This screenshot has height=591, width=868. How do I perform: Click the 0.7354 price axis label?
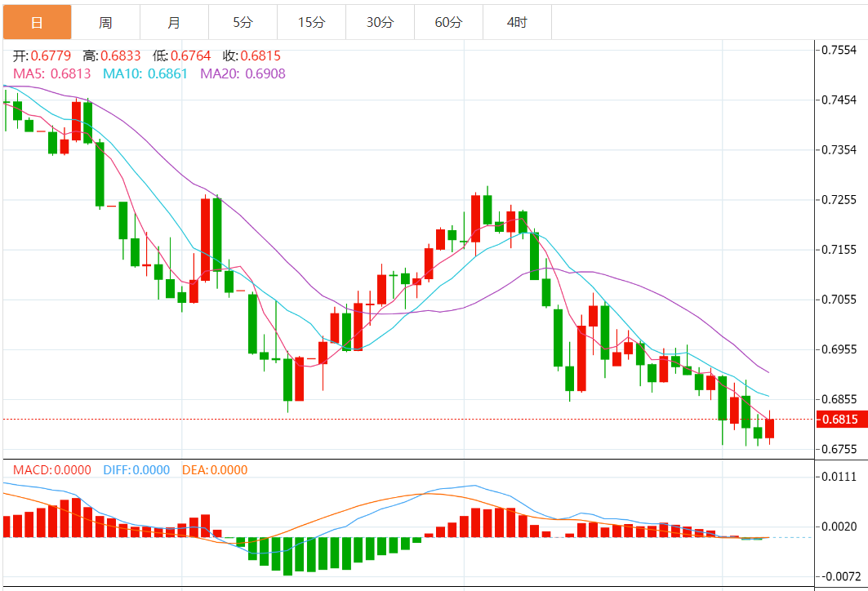click(x=839, y=149)
